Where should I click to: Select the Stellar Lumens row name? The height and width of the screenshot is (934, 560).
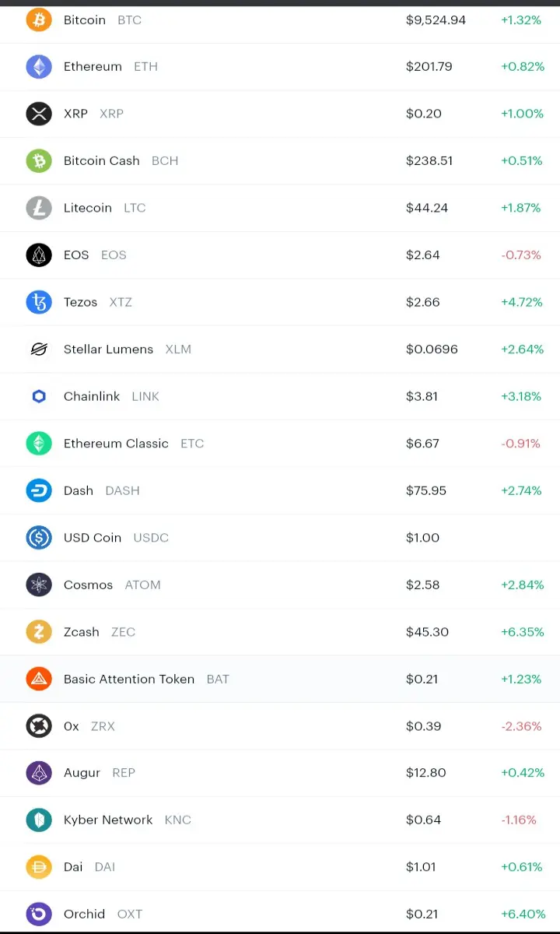[108, 349]
